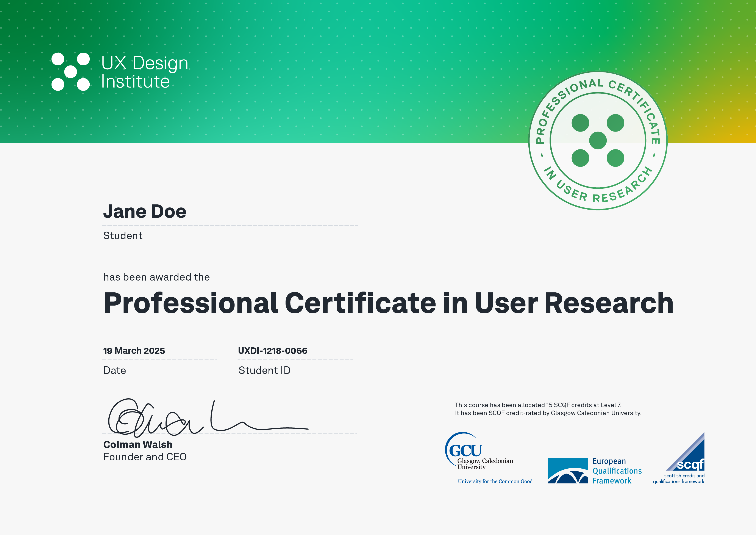Click the UX Design Institute wordmark
This screenshot has width=756, height=535.
click(x=145, y=72)
